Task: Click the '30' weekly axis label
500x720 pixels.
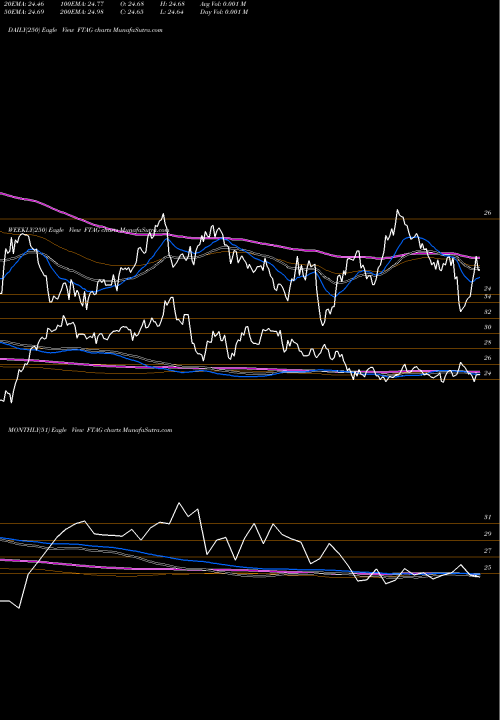Action: (488, 327)
